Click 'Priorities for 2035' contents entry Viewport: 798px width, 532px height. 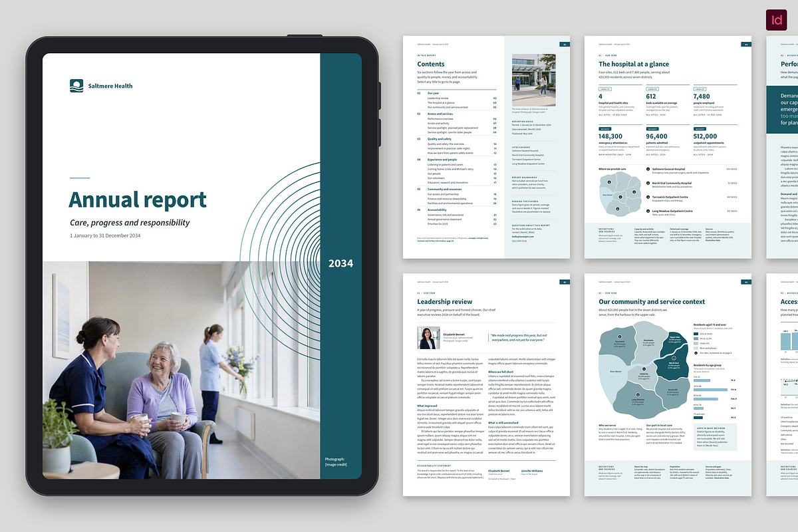[438, 224]
